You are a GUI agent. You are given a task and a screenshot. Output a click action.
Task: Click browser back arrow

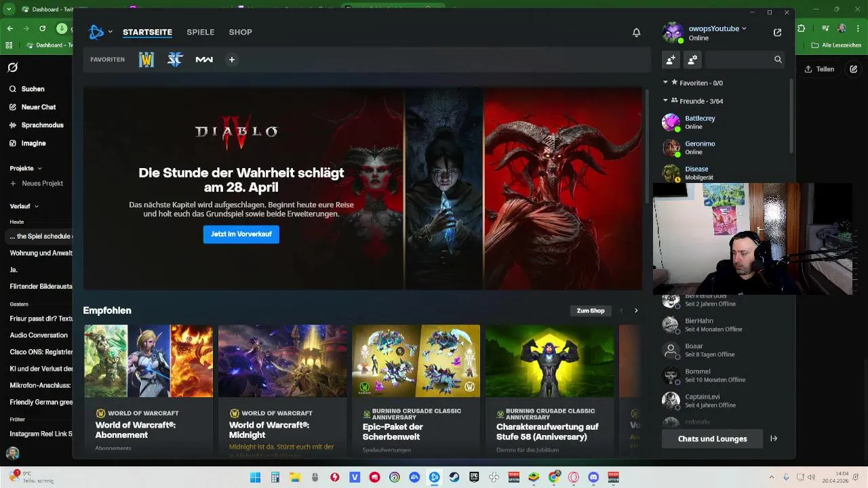(9, 28)
